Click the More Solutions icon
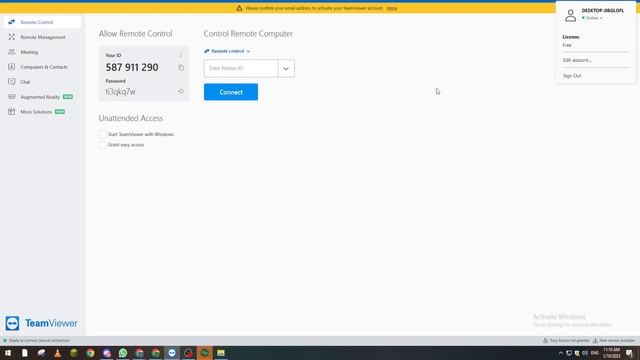Screen dimensions: 640x360 click(11, 111)
